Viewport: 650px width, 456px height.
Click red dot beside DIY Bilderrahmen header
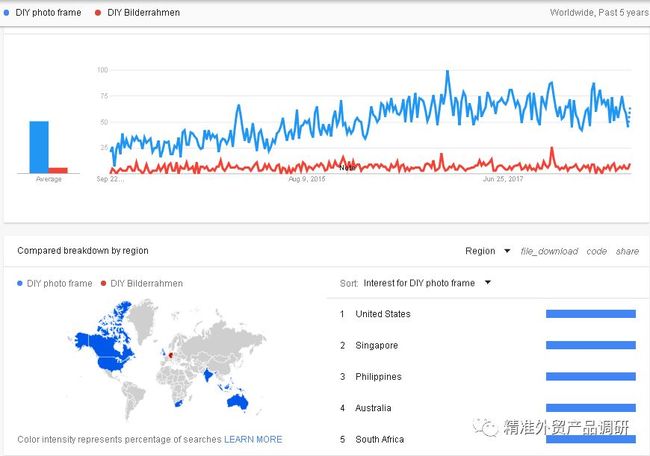pos(98,13)
